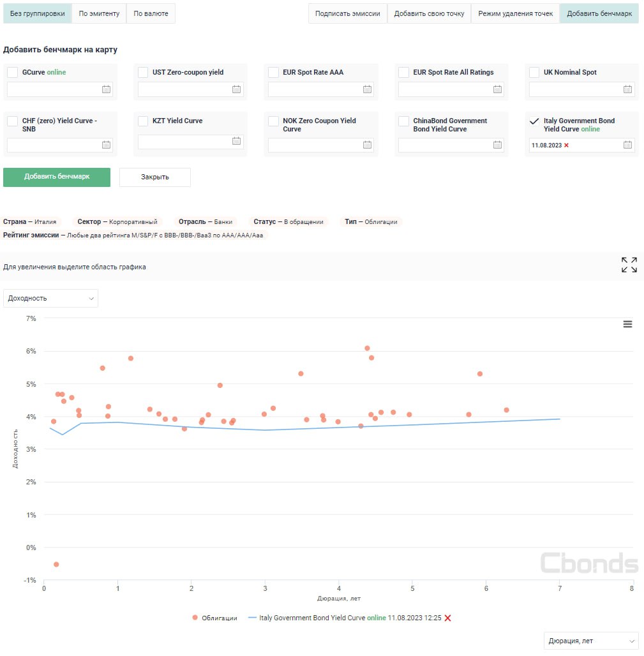Click Рейтинг эмиссии filter tag

(x=134, y=235)
